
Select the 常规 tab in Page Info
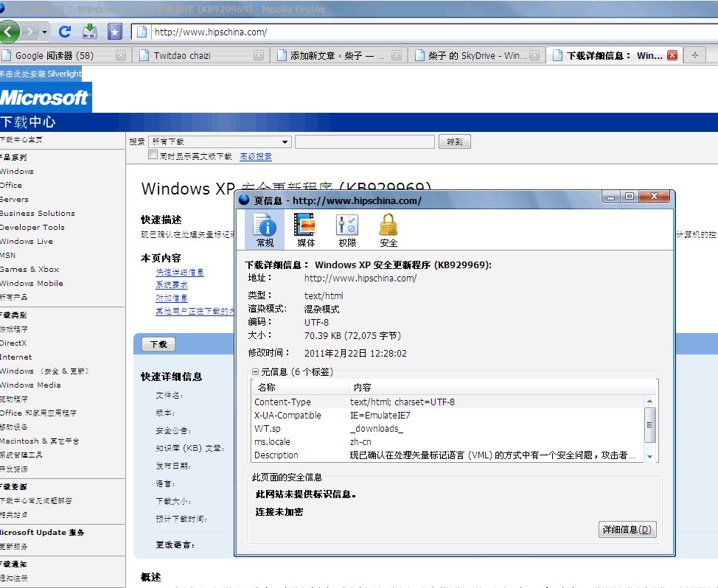[265, 230]
